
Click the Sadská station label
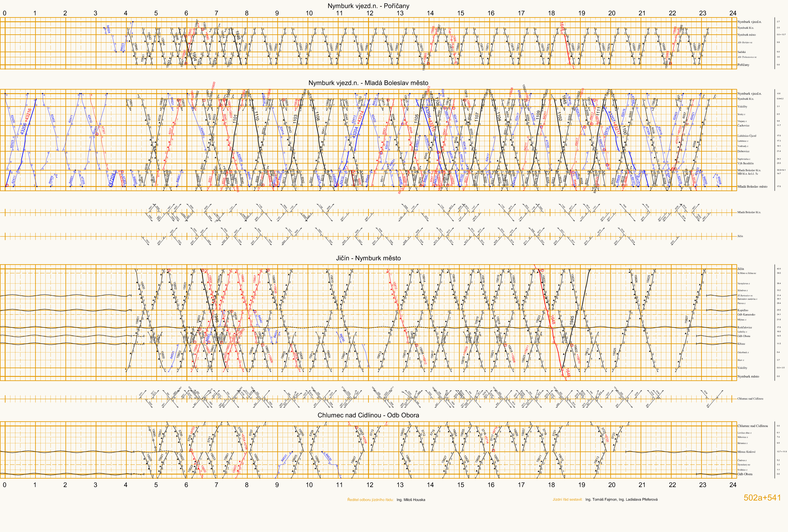(x=741, y=52)
